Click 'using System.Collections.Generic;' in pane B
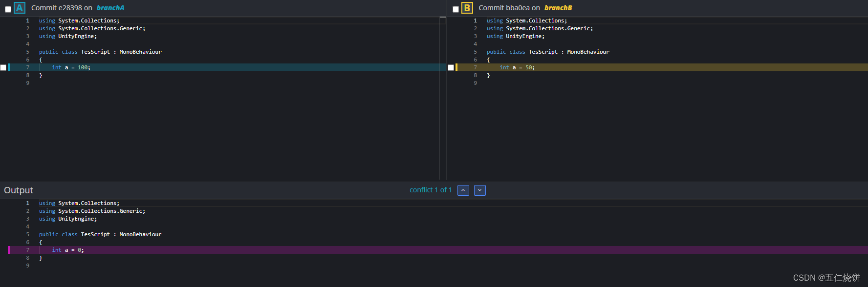Image resolution: width=868 pixels, height=287 pixels. pyautogui.click(x=540, y=28)
